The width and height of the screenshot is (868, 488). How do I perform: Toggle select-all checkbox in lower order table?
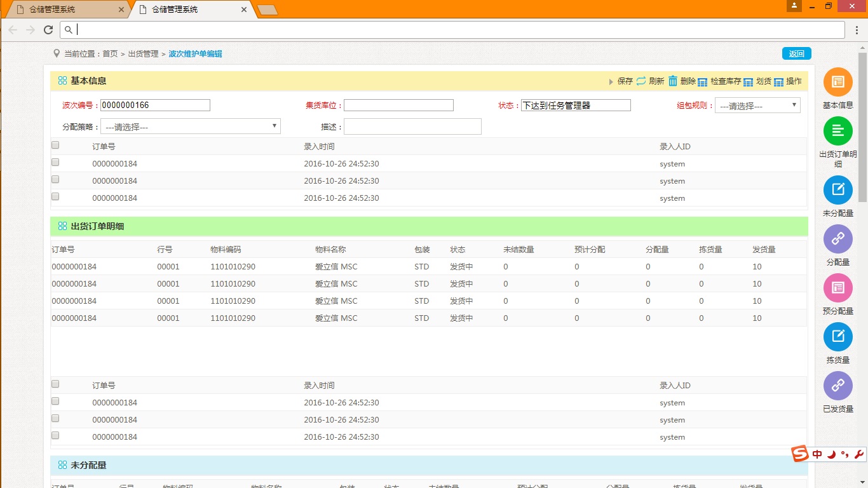pyautogui.click(x=55, y=384)
